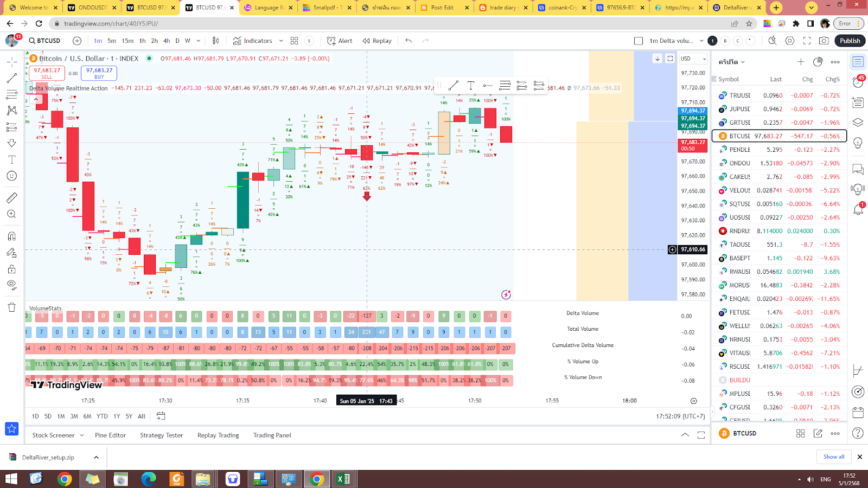Select the Trend Line drawing tool
The image size is (868, 488).
tap(11, 79)
